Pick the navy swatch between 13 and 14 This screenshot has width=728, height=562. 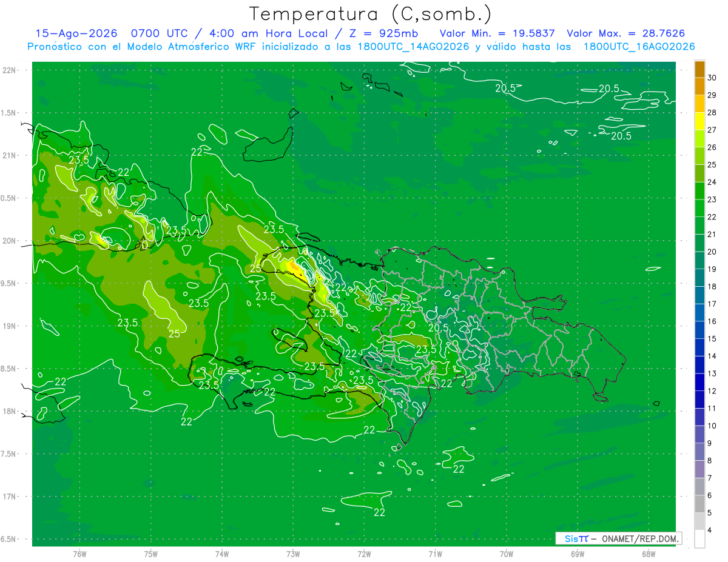(x=699, y=365)
